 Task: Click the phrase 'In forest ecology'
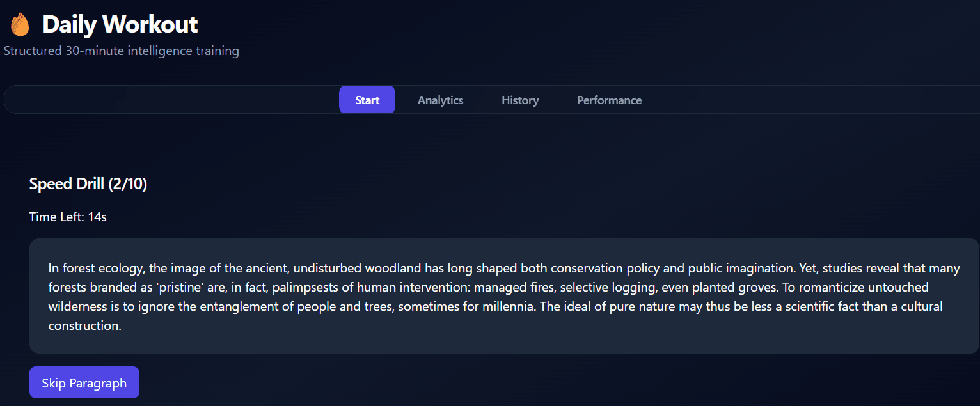(97, 268)
